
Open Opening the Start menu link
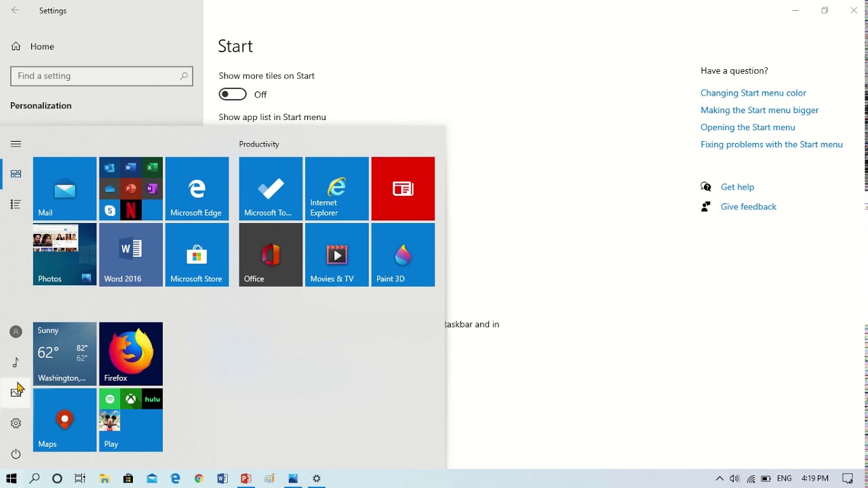pos(748,127)
